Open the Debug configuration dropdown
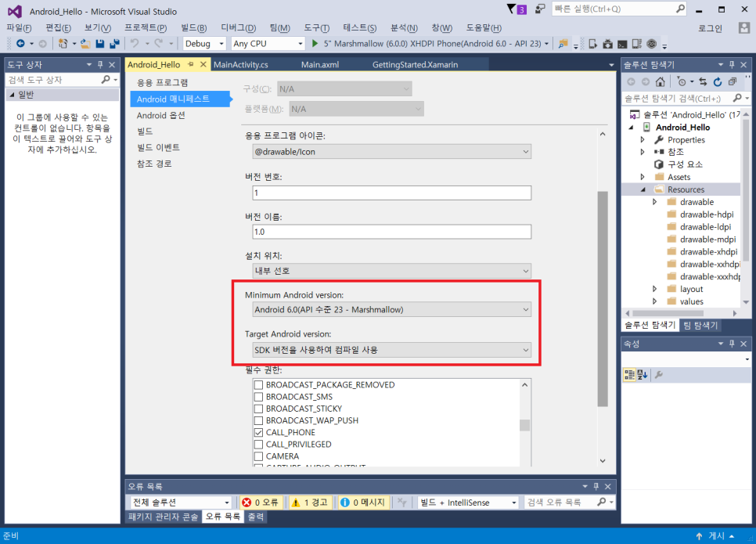This screenshot has height=544, width=756. pos(204,43)
